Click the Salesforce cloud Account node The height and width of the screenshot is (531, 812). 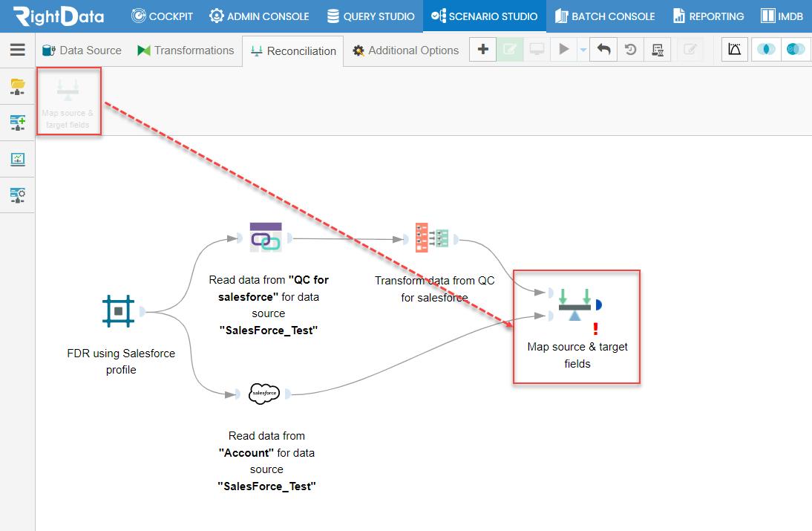click(x=264, y=394)
